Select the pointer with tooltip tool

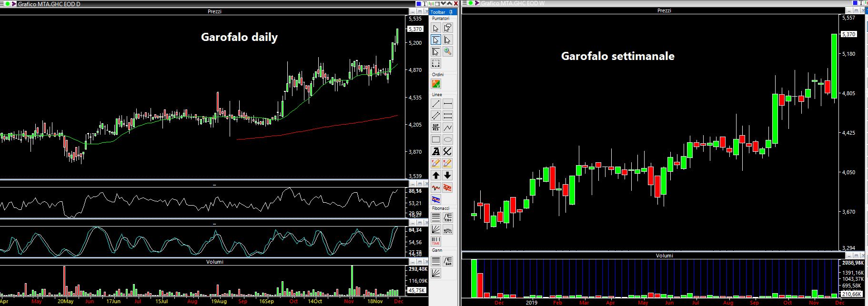447,28
